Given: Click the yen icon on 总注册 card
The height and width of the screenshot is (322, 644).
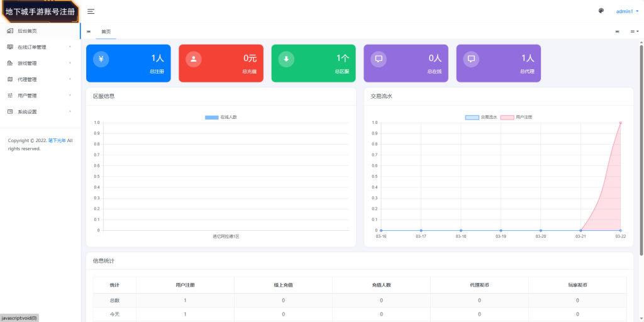Looking at the screenshot, I should (x=101, y=58).
